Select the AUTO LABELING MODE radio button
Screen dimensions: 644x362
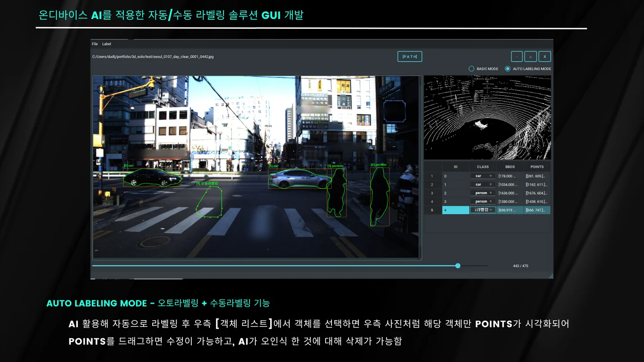508,69
